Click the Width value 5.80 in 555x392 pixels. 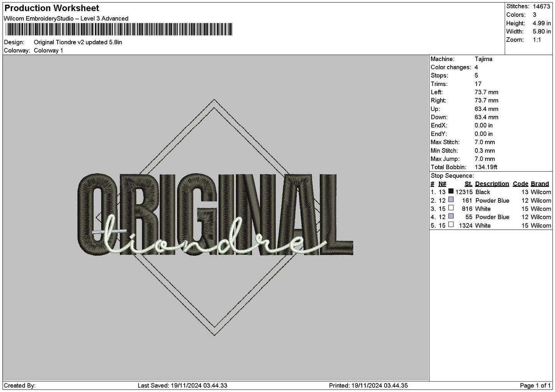(542, 31)
